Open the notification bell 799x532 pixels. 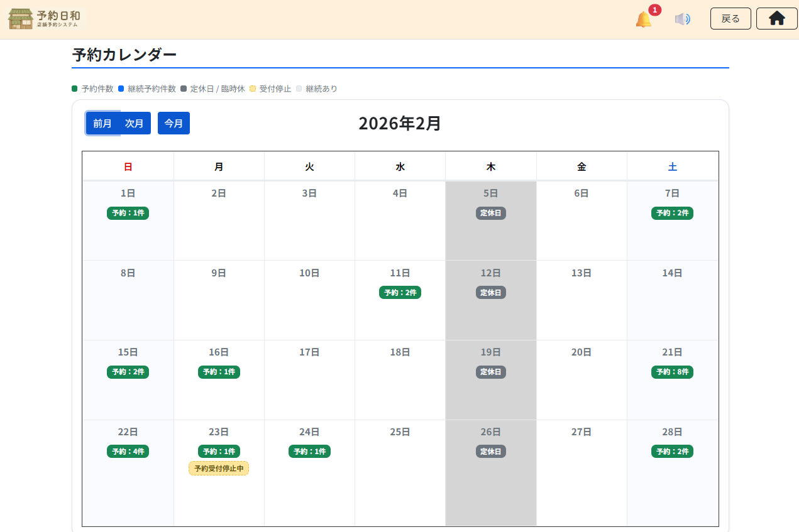(x=643, y=19)
